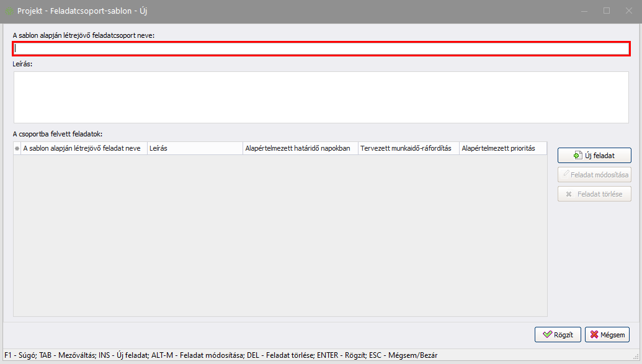Cancel using the Mégsem button

pos(607,334)
